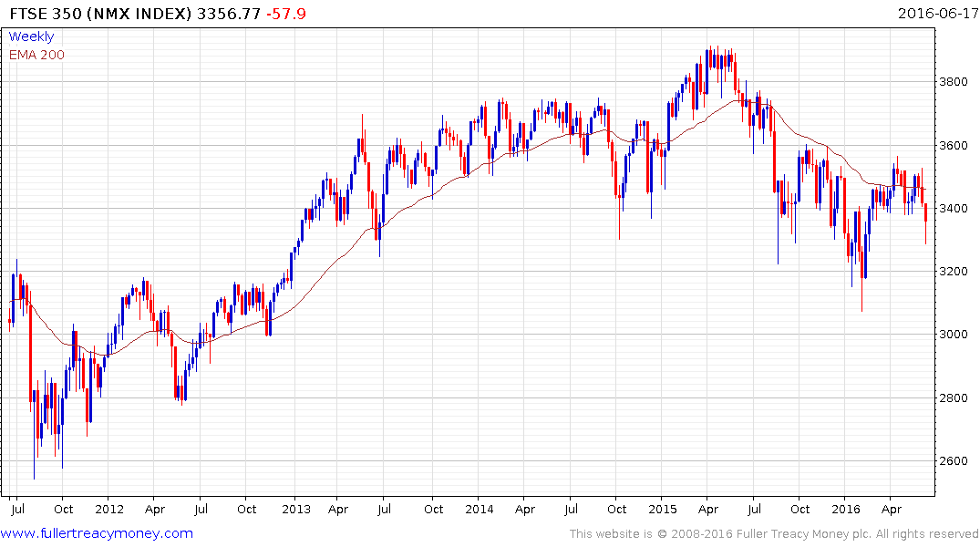Click the 3356.77 index value
This screenshot has width=980, height=547.
pos(229,14)
